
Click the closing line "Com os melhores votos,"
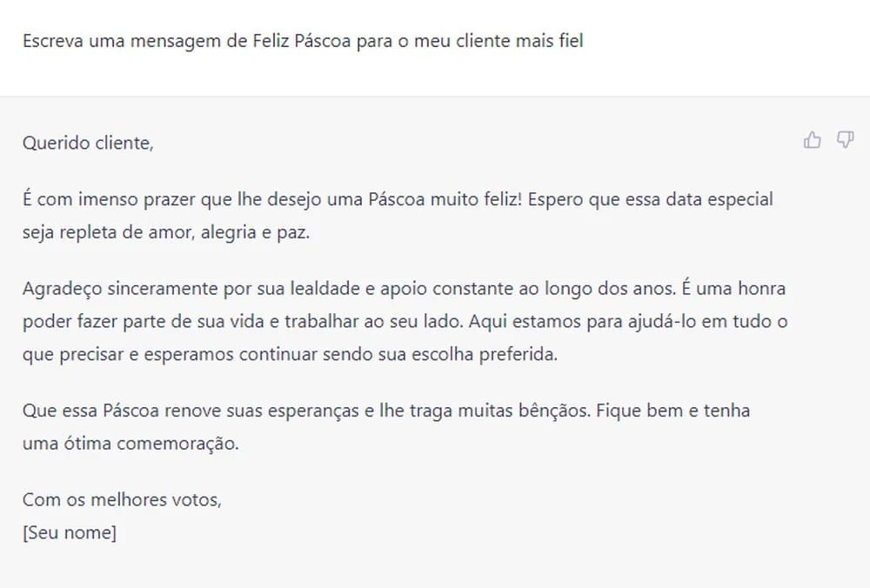(122, 499)
